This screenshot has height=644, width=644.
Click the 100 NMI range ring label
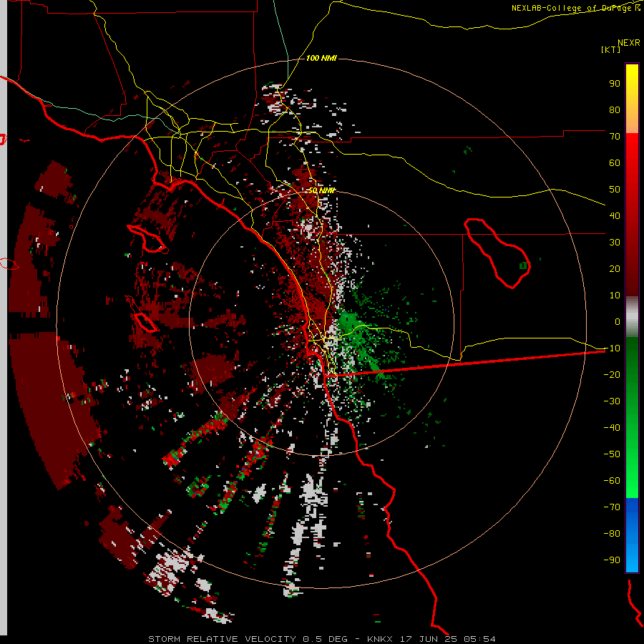tap(321, 59)
